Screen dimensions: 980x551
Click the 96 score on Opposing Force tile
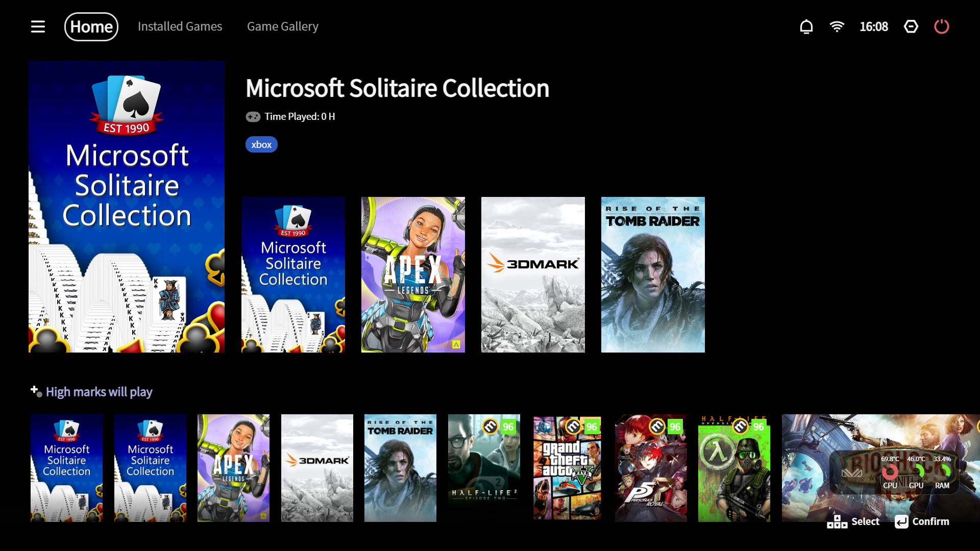(758, 427)
